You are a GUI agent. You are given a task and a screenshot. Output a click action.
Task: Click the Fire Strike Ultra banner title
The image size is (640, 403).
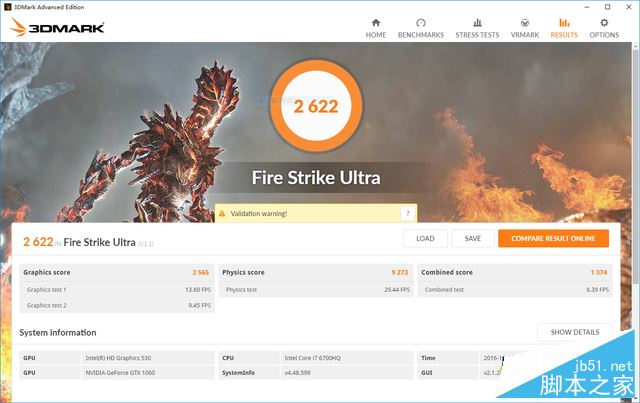click(316, 178)
